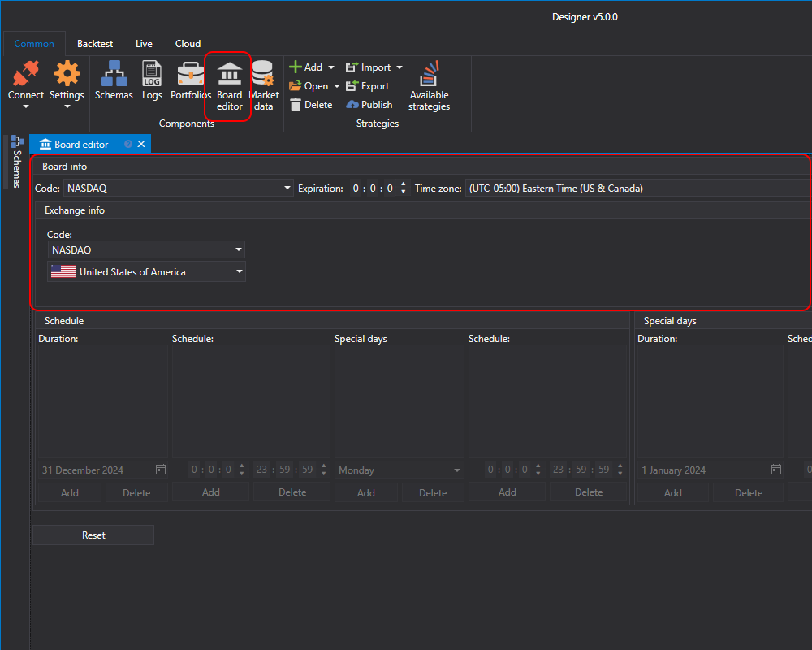The height and width of the screenshot is (650, 812).
Task: Open the Board info Code dropdown
Action: (x=287, y=188)
